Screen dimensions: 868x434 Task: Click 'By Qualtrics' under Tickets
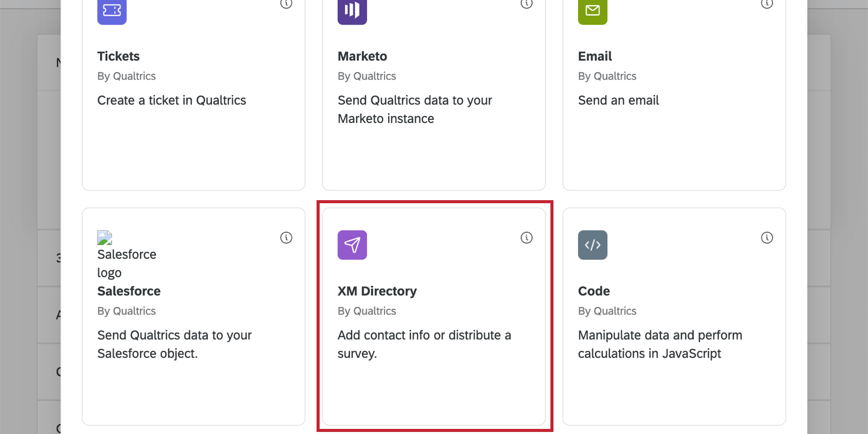[127, 76]
